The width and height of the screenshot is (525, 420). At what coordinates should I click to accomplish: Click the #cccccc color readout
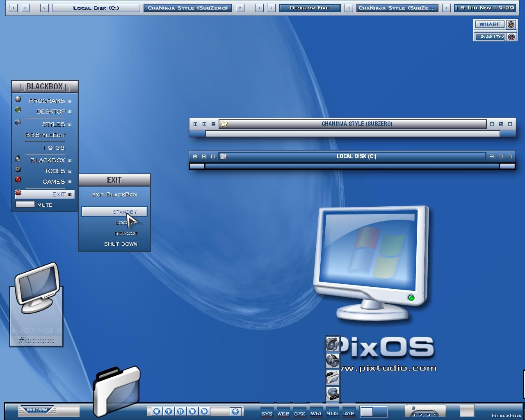[36, 340]
